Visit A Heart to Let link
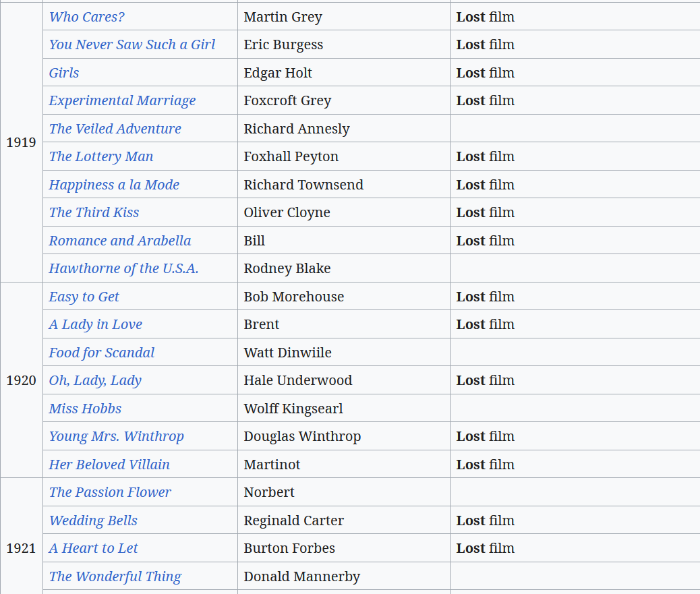 coord(93,548)
